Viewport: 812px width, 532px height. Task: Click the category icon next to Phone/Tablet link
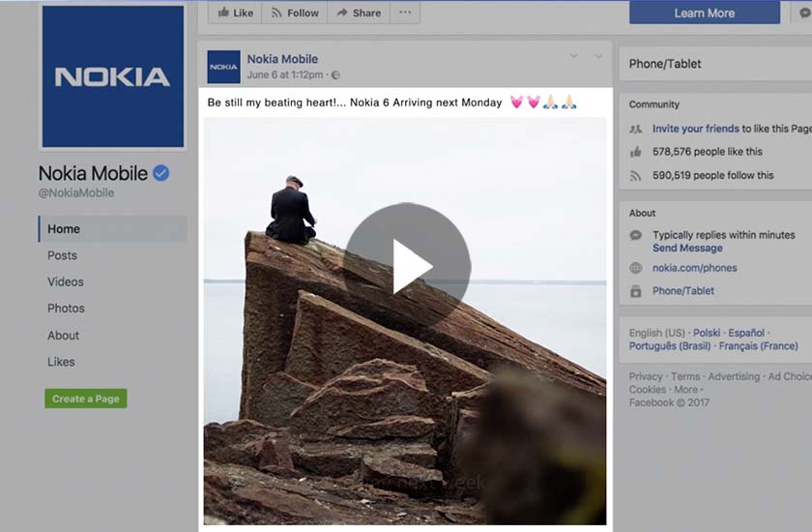point(635,291)
